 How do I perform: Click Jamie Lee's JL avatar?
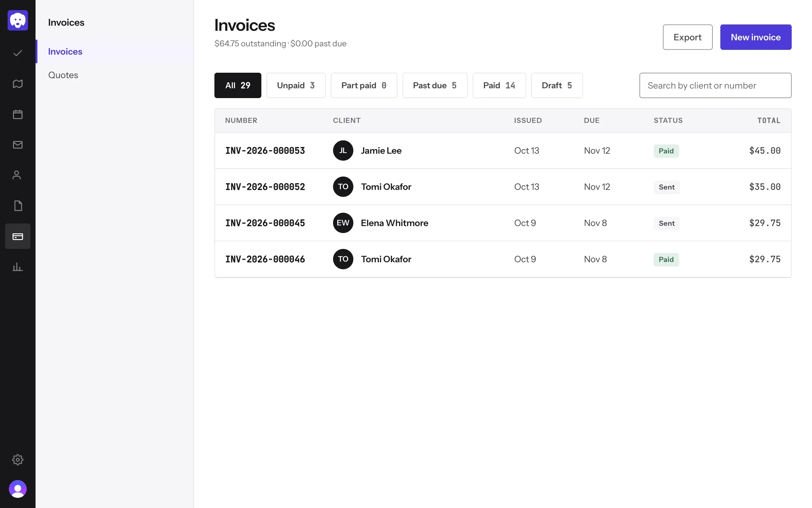343,150
